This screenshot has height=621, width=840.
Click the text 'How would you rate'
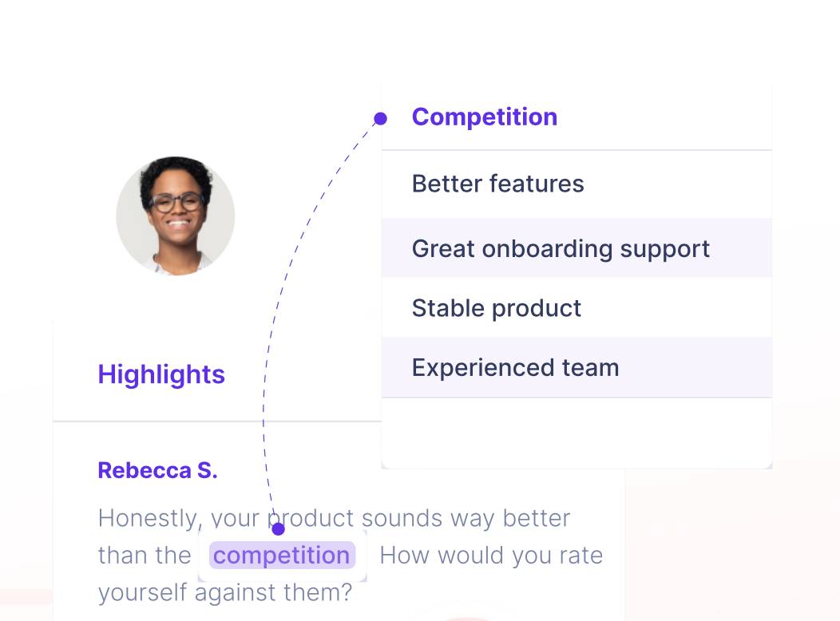491,556
